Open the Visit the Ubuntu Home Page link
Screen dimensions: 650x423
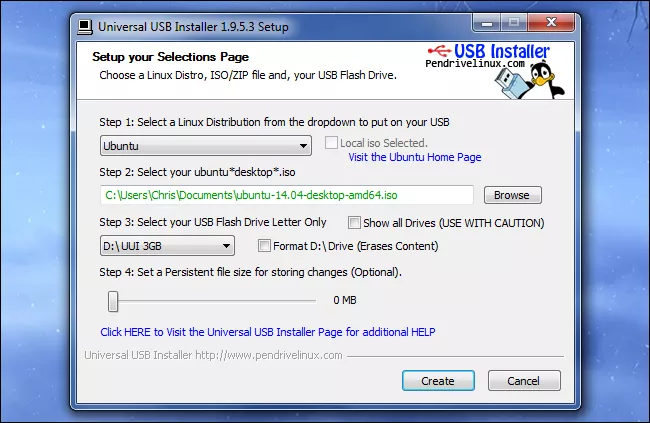pos(415,157)
